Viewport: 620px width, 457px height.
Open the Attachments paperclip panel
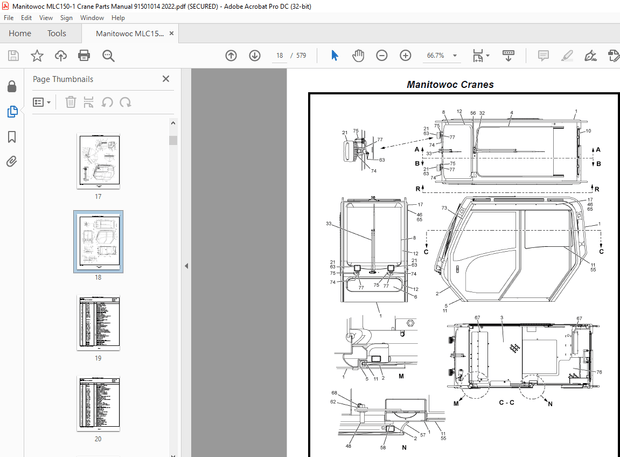point(12,161)
